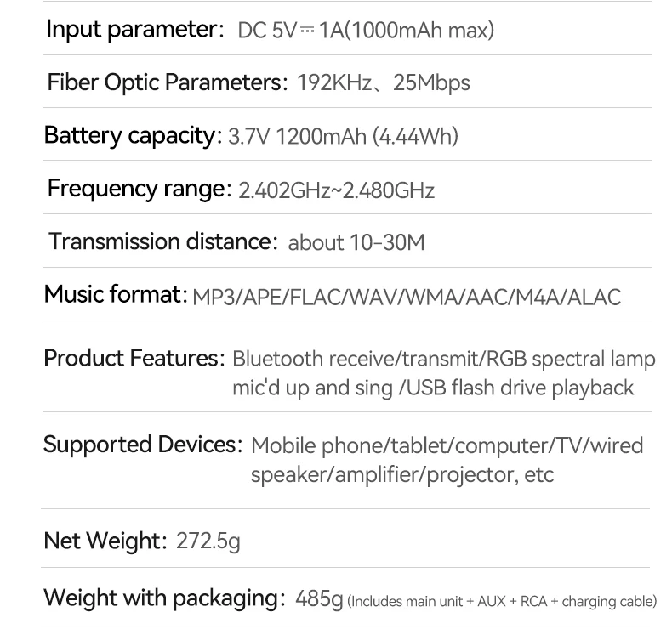Select the "3.7V 1200mAh (4.44Wh)" value
The height and width of the screenshot is (635, 672).
point(344,137)
